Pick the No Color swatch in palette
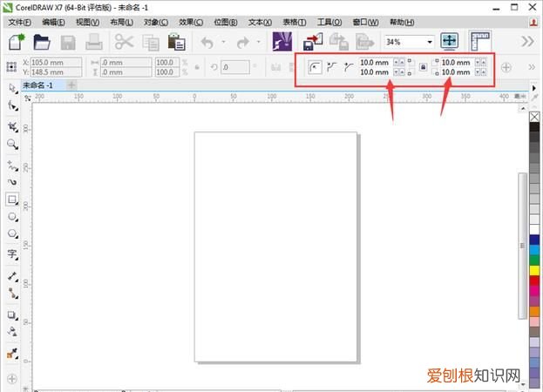The image size is (543, 392). 534,117
